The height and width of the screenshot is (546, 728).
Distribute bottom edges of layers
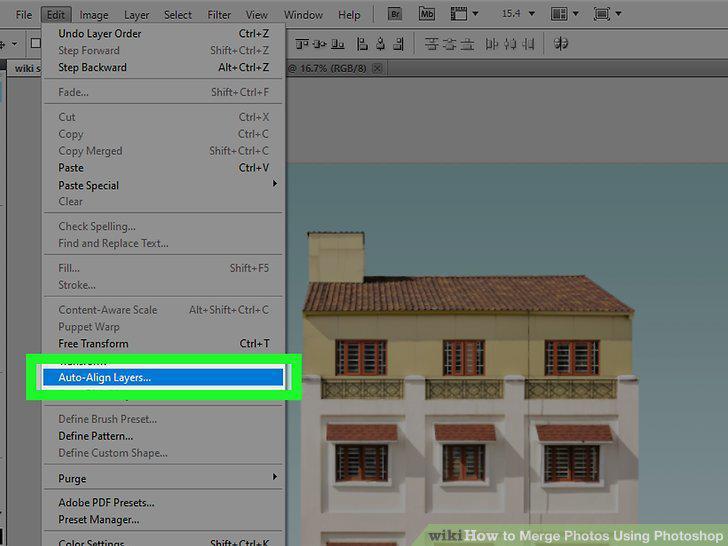click(x=467, y=44)
